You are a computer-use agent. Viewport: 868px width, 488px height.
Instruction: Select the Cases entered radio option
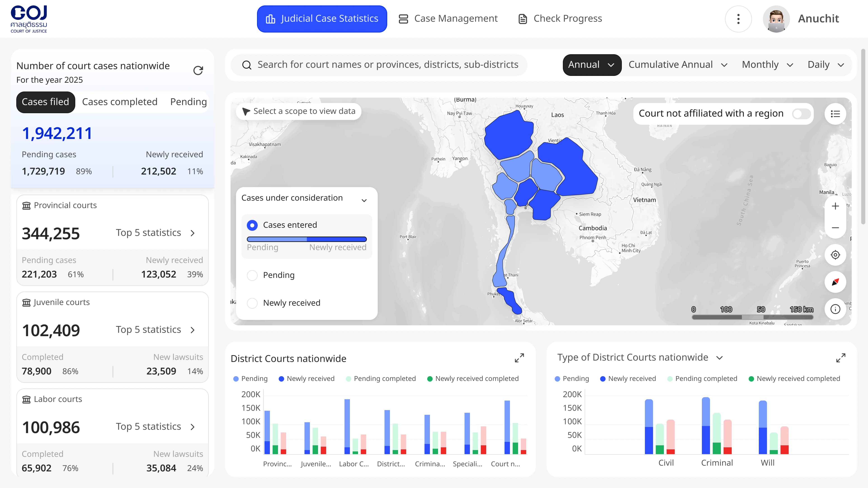click(252, 225)
